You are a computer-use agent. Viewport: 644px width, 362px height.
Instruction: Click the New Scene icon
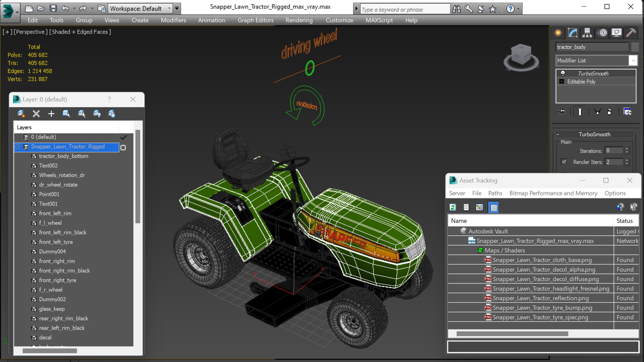(29, 8)
